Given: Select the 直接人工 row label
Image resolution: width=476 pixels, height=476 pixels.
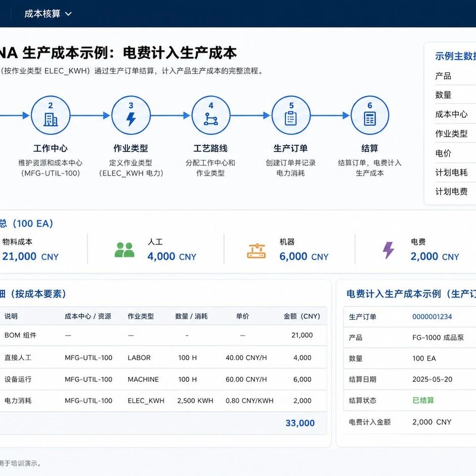Looking at the screenshot, I should 18,358.
